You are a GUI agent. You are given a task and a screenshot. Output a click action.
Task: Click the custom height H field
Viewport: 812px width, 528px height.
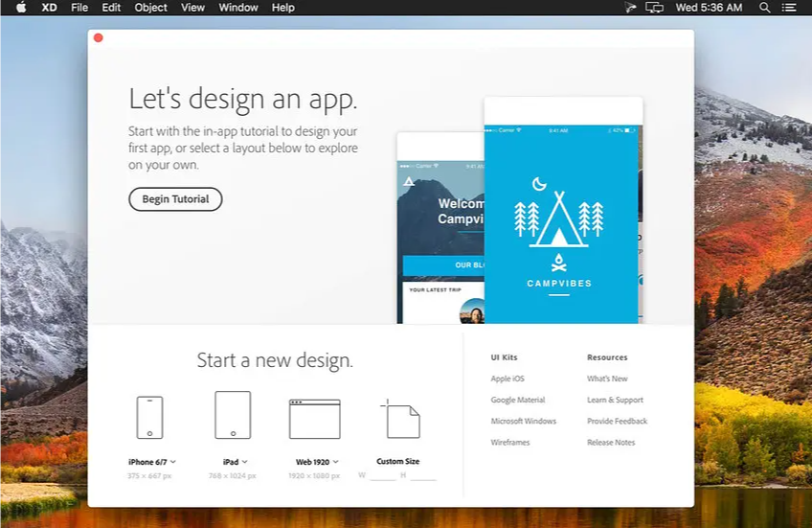423,475
